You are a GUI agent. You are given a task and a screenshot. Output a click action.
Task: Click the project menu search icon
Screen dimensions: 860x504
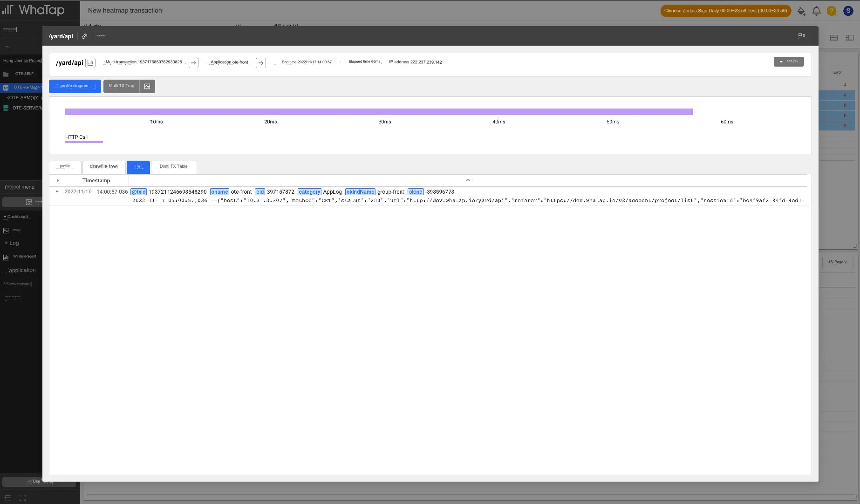tap(29, 202)
